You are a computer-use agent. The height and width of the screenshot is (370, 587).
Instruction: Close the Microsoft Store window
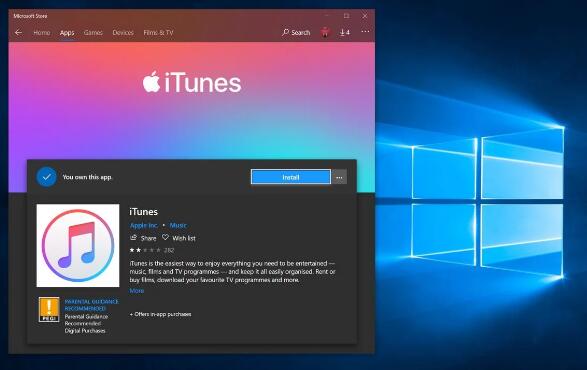pos(365,16)
